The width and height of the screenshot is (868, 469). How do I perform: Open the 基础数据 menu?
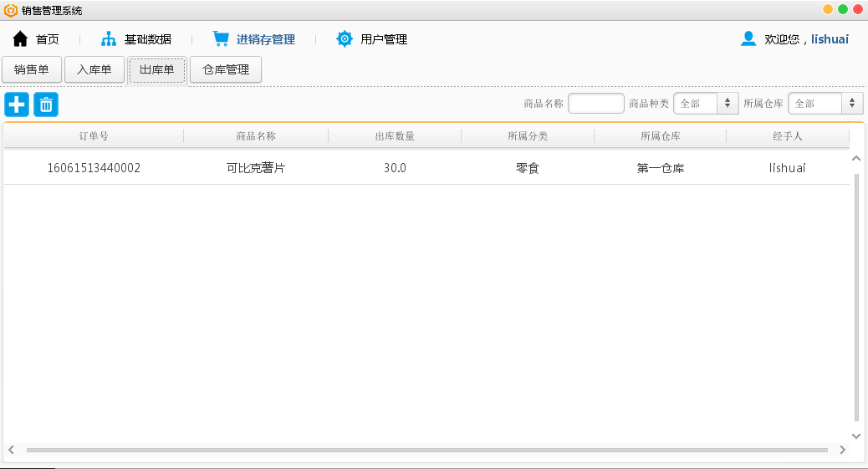pos(148,39)
